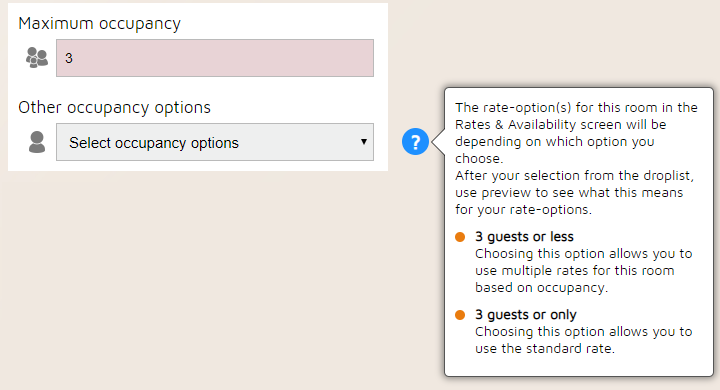Viewport: 720px width, 390px height.
Task: Click the group of guests icon
Action: (x=37, y=58)
